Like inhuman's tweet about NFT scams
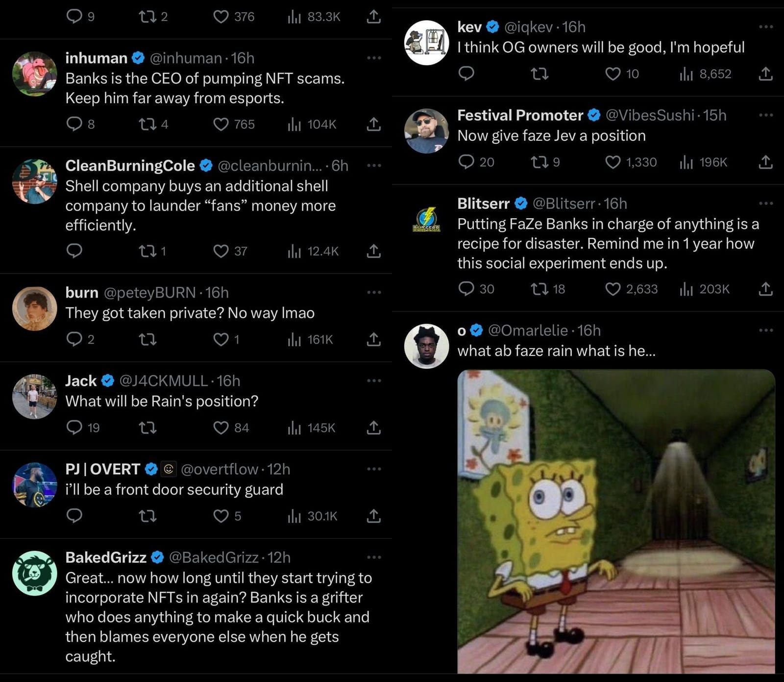The width and height of the screenshot is (784, 682). [x=221, y=124]
